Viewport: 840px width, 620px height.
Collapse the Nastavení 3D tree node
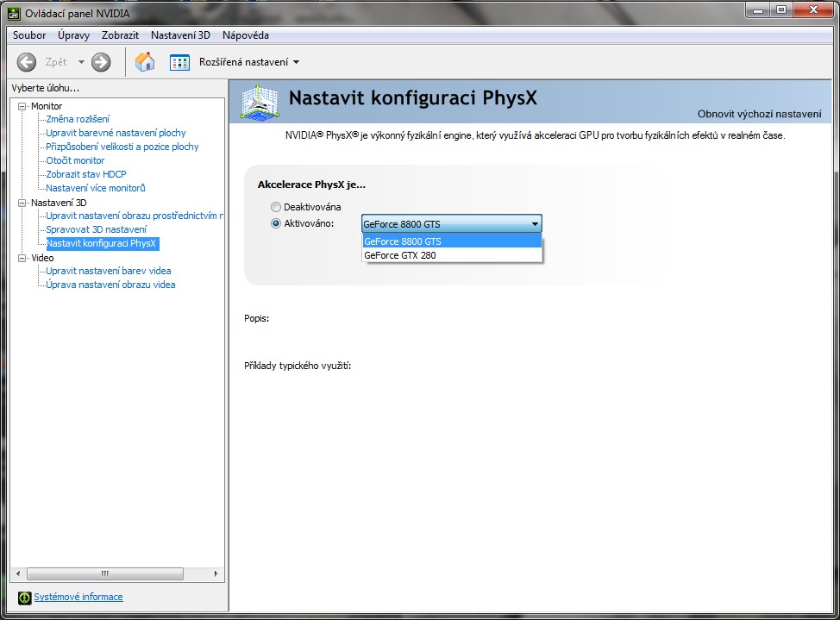pyautogui.click(x=23, y=203)
